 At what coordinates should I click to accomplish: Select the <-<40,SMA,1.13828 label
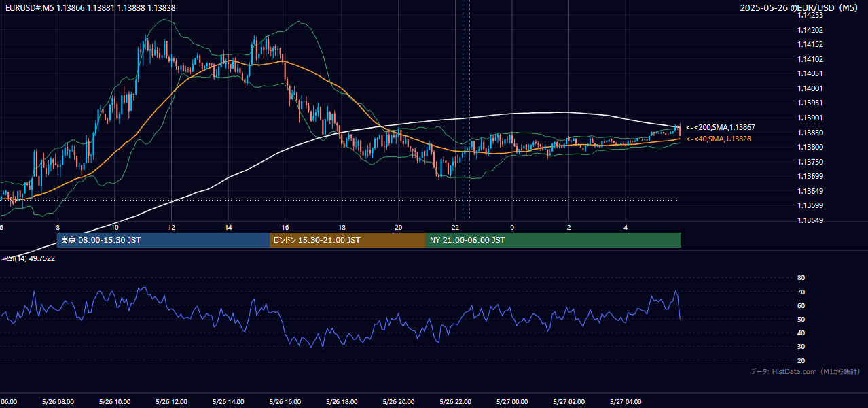[719, 139]
